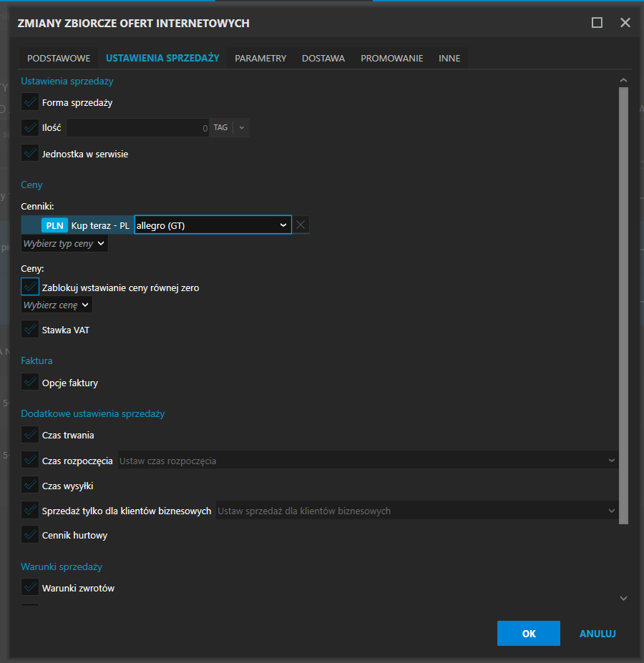Toggle the Cennik hurtowy checkbox
Viewport: 644px width, 663px height.
point(30,535)
